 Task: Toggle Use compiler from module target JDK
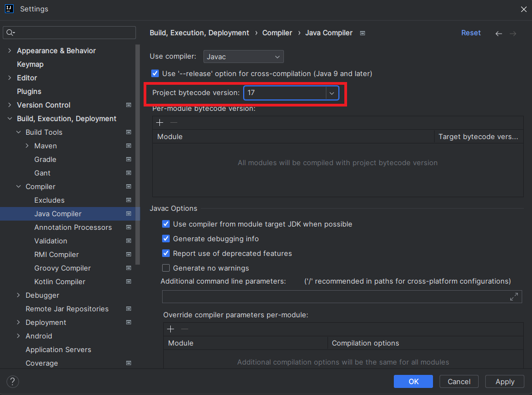click(x=166, y=224)
